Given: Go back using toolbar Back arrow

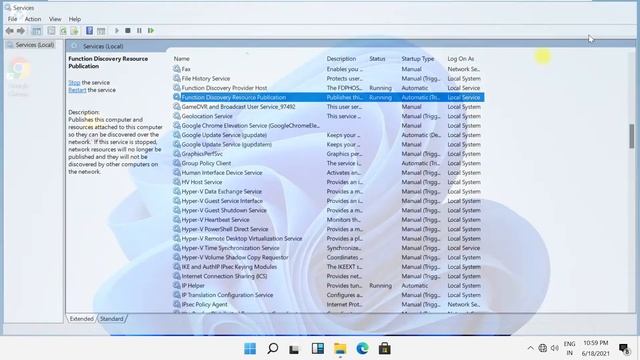Looking at the screenshot, I should point(9,31).
